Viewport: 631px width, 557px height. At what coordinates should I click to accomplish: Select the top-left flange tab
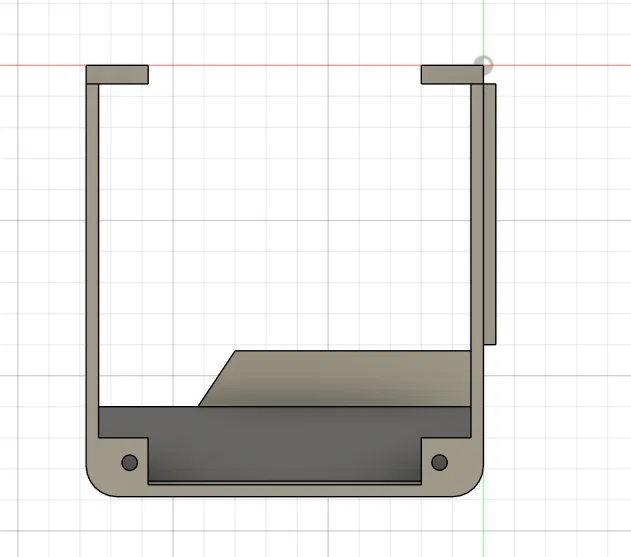[117, 74]
